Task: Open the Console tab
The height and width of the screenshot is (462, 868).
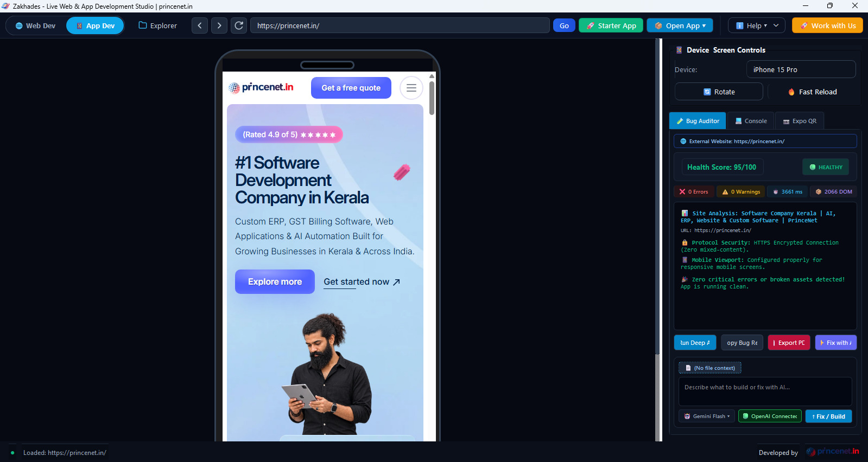Action: pos(751,121)
